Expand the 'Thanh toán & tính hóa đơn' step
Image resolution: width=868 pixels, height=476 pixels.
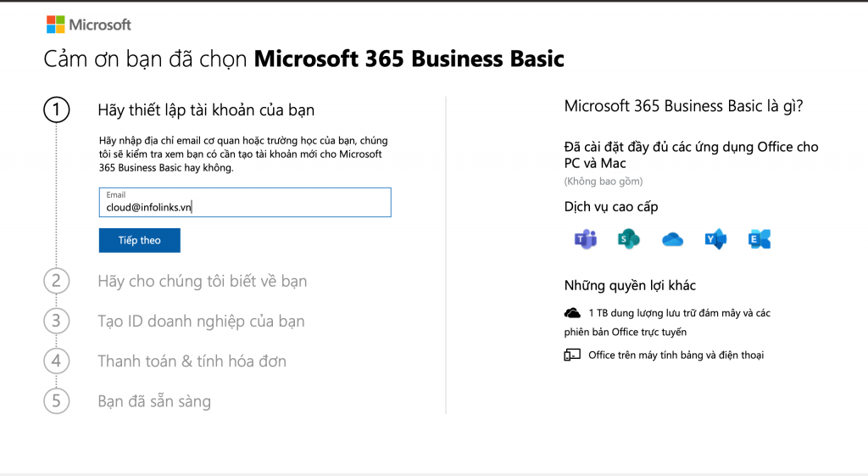click(x=192, y=361)
